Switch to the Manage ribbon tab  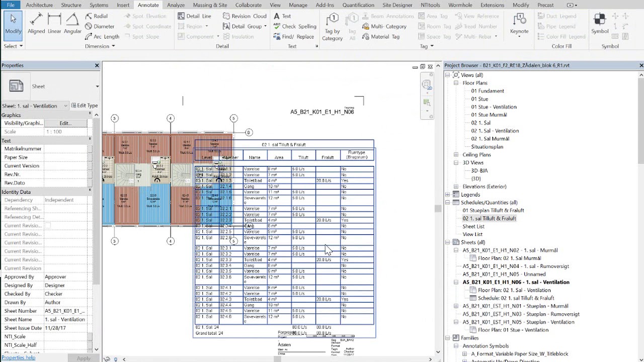[298, 5]
